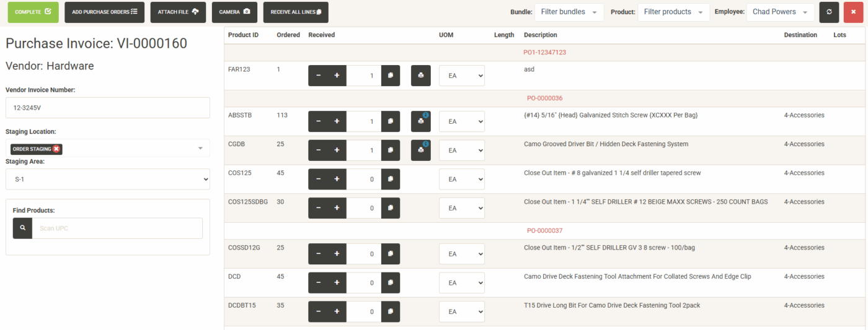Viewport: 868px width, 330px height.
Task: Increase received quantity for DCDBT15
Action: (337, 312)
